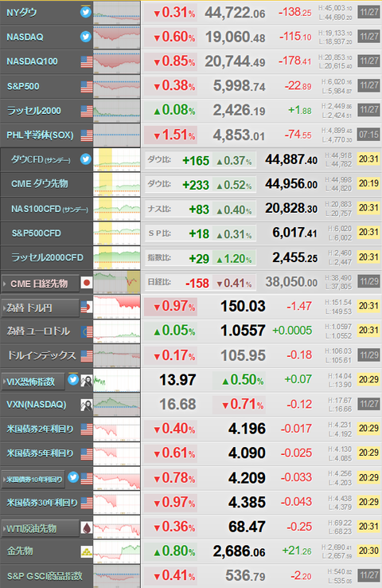382x588 pixels.
Task: Click the Twitter icon in the NYダウ row
Action: pos(86,13)
